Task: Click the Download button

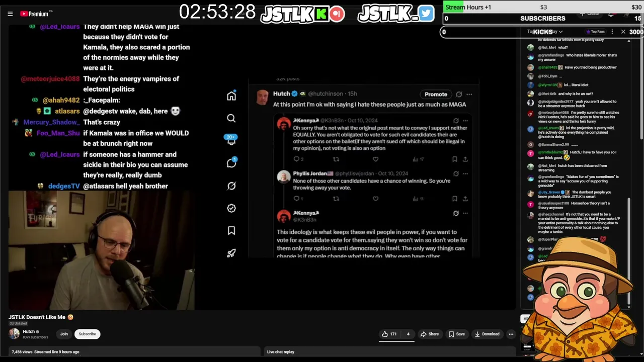Action: (487, 334)
